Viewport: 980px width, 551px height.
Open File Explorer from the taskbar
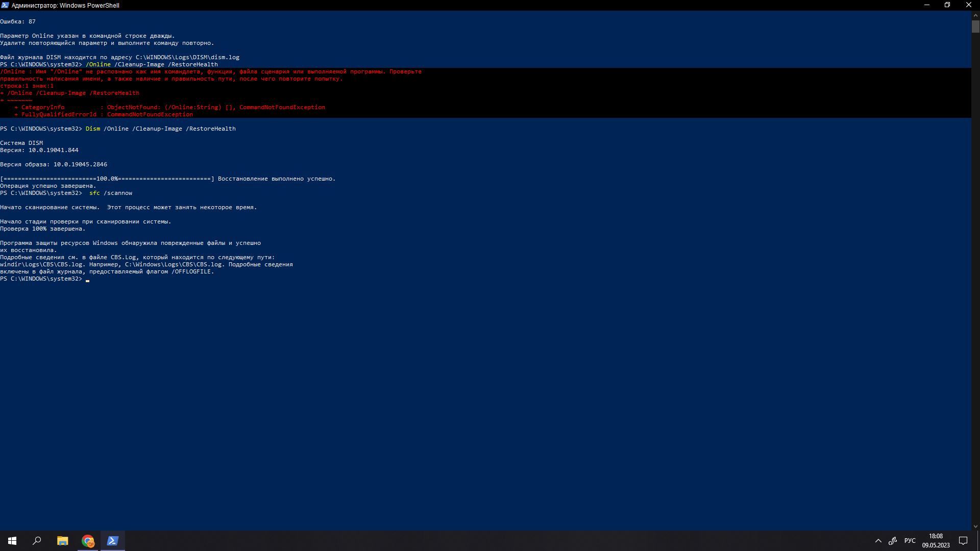pyautogui.click(x=62, y=541)
